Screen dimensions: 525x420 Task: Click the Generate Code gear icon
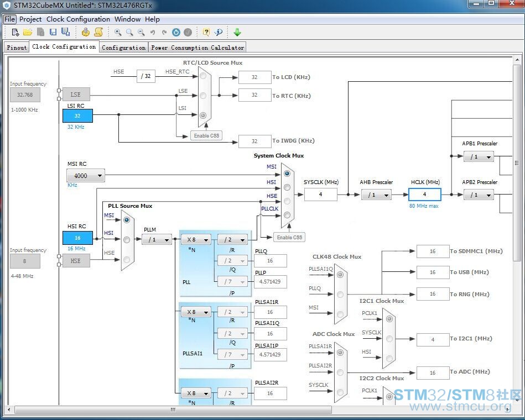pyautogui.click(x=86, y=32)
